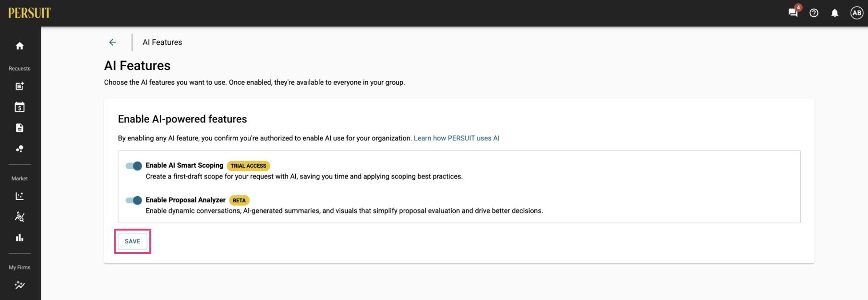Viewport: 868px width, 300px height.
Task: Open the help question mark icon
Action: [814, 13]
